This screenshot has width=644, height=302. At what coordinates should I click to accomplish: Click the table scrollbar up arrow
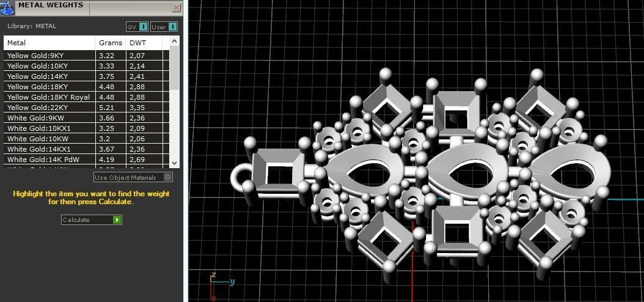point(174,41)
